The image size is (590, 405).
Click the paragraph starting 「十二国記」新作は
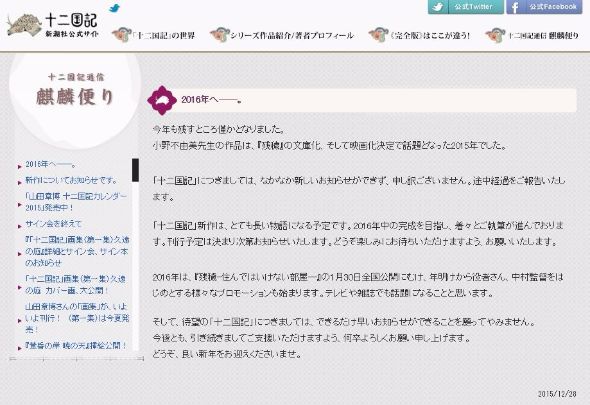(x=358, y=233)
